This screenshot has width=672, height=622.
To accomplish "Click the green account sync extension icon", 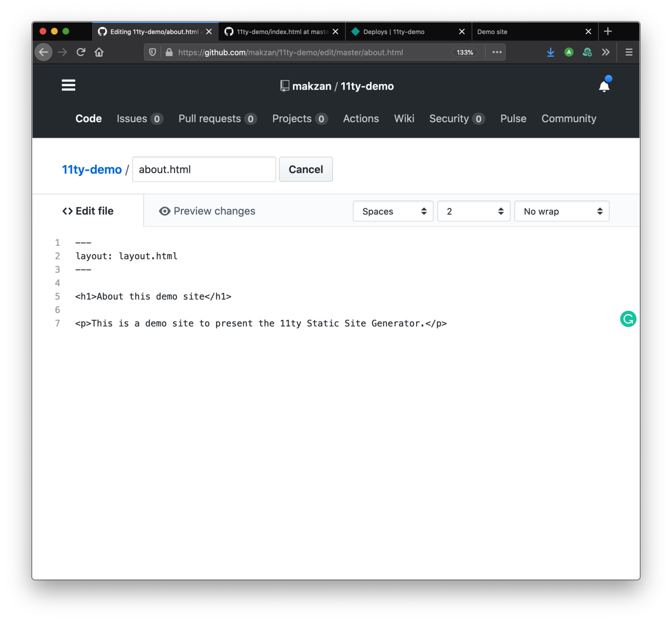I will coord(587,52).
